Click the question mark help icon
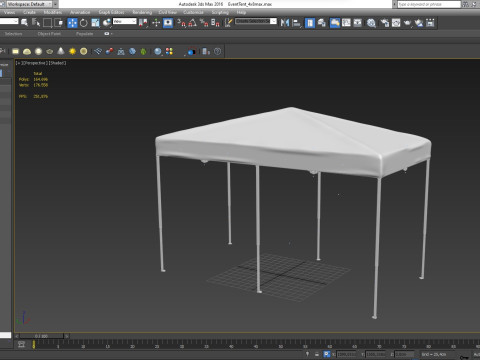 tap(217, 51)
